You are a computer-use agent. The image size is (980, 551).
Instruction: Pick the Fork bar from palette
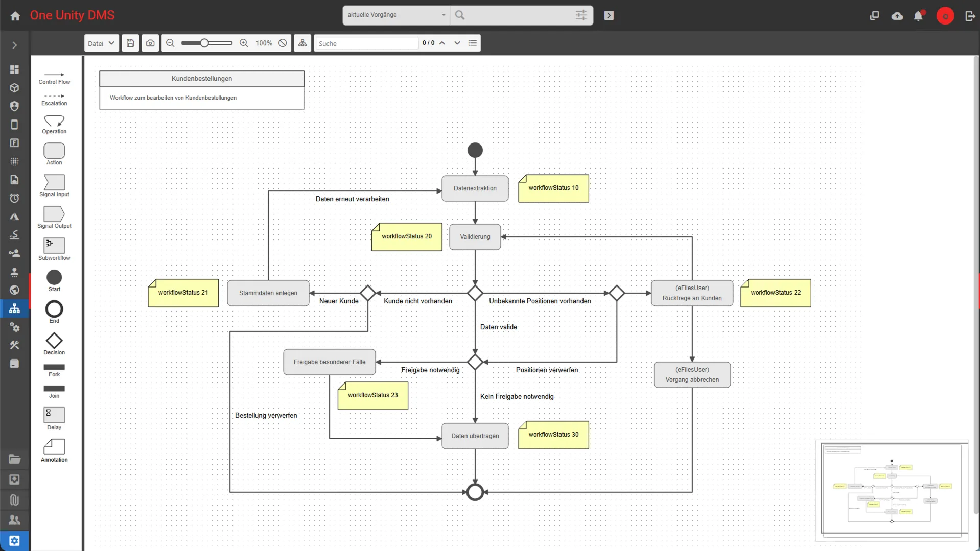pyautogui.click(x=54, y=371)
